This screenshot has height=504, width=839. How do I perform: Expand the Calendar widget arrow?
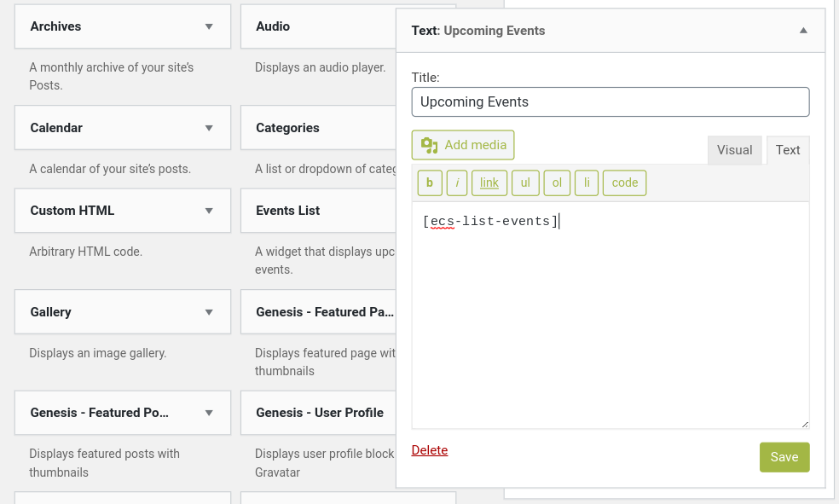(209, 128)
